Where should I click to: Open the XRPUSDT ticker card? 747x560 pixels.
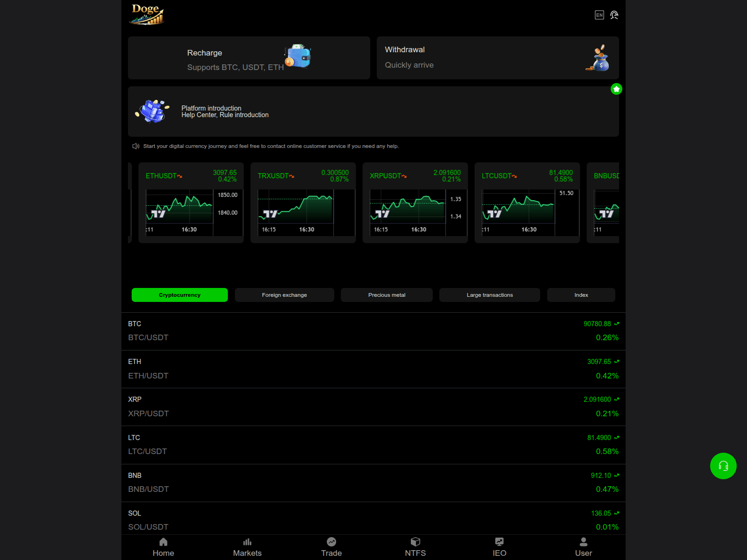[415, 203]
